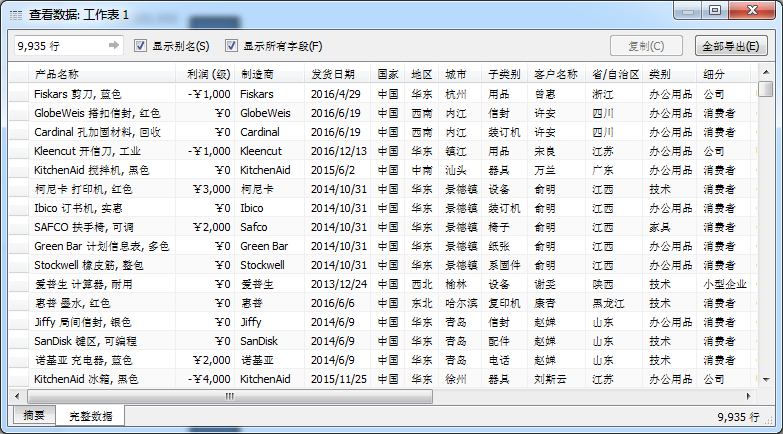The height and width of the screenshot is (434, 783).
Task: Select the Stockwell 橡皮筋, 整包 cell
Action: 102,265
